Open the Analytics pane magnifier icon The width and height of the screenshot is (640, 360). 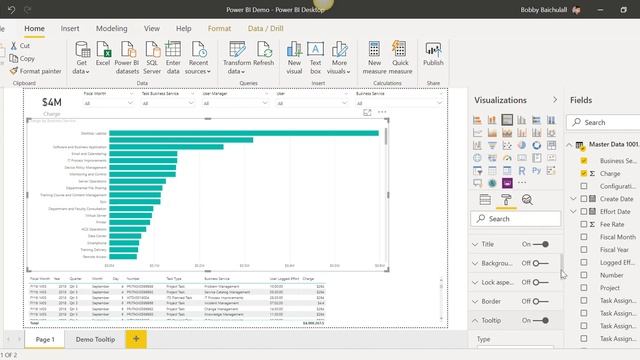coord(527,200)
